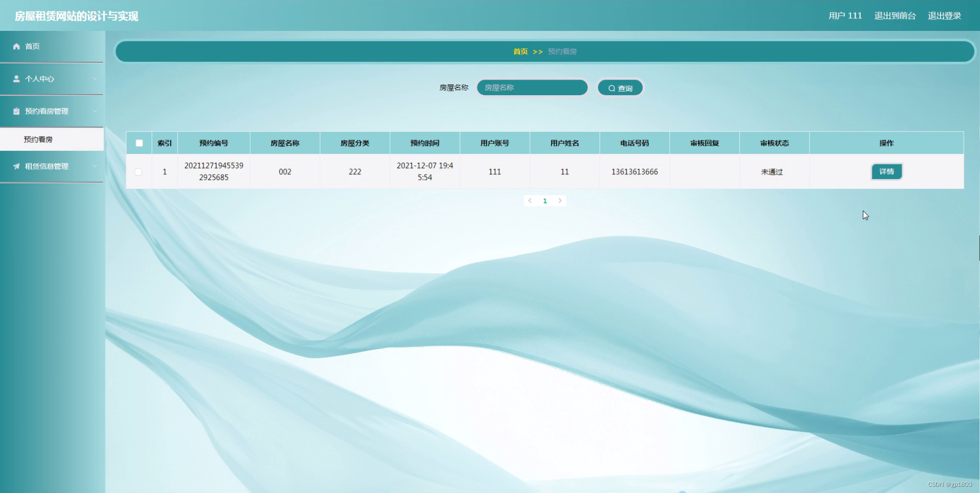Select the home icon beside 首页

[16, 46]
